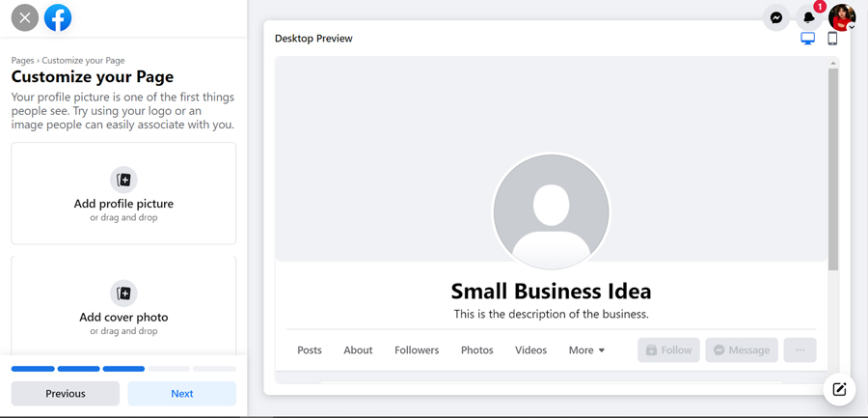Open the Followers tab

click(417, 350)
